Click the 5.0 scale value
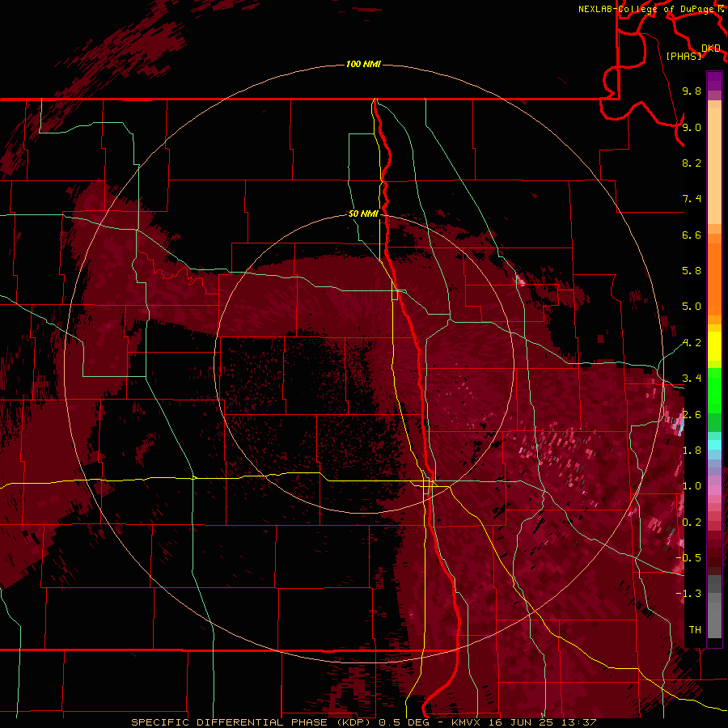The image size is (728, 728). tap(692, 307)
